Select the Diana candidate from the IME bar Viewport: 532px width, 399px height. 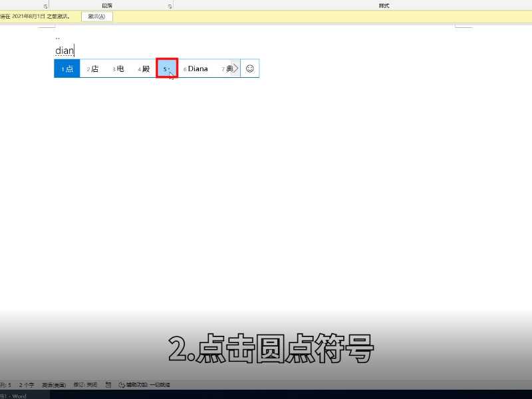(197, 68)
